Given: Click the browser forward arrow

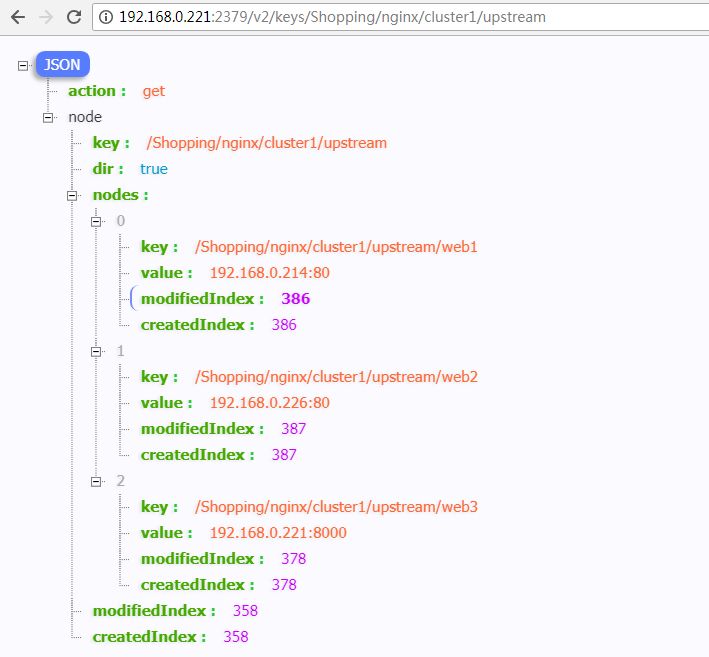Looking at the screenshot, I should [x=46, y=17].
